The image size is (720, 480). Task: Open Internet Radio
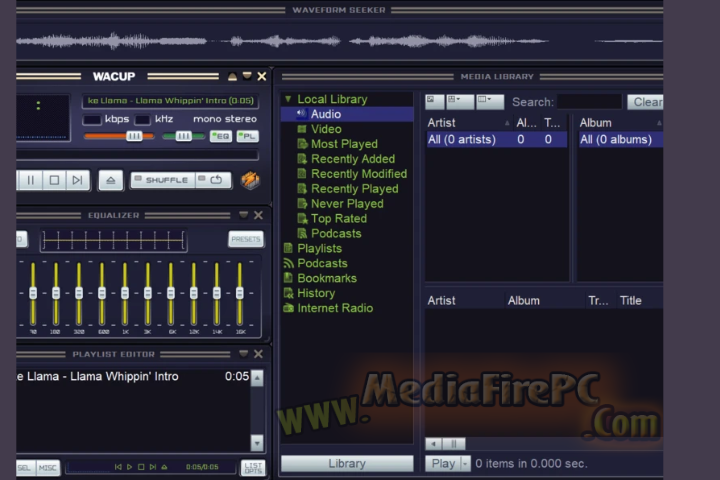[335, 308]
